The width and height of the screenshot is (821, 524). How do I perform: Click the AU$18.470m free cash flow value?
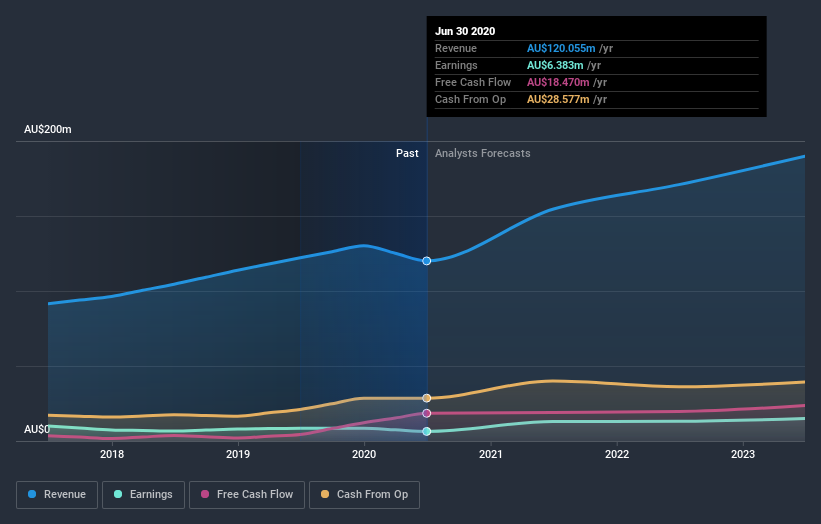(558, 82)
